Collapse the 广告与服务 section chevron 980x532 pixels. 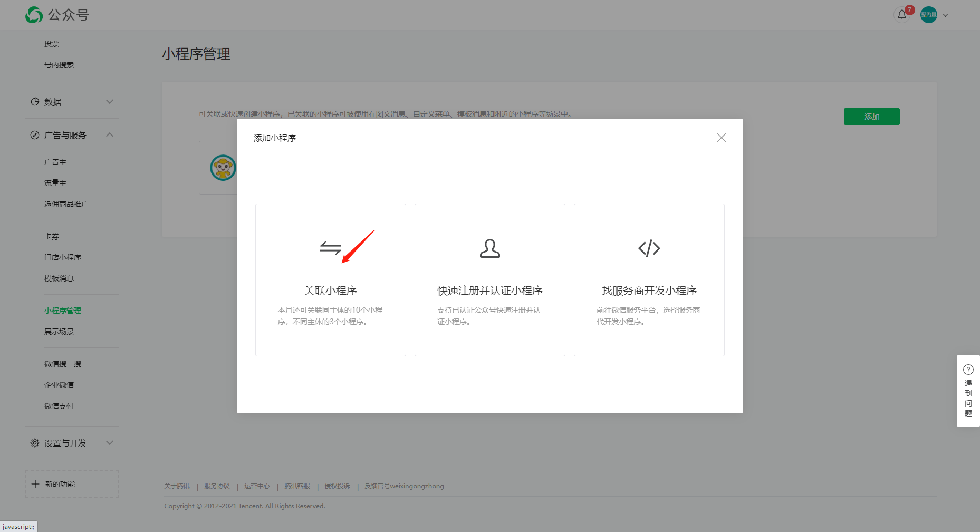point(110,135)
